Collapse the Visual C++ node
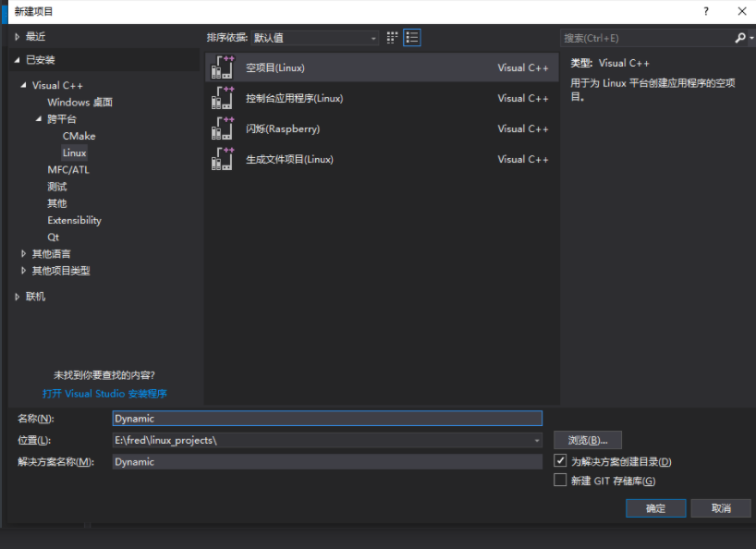756x549 pixels. click(24, 85)
